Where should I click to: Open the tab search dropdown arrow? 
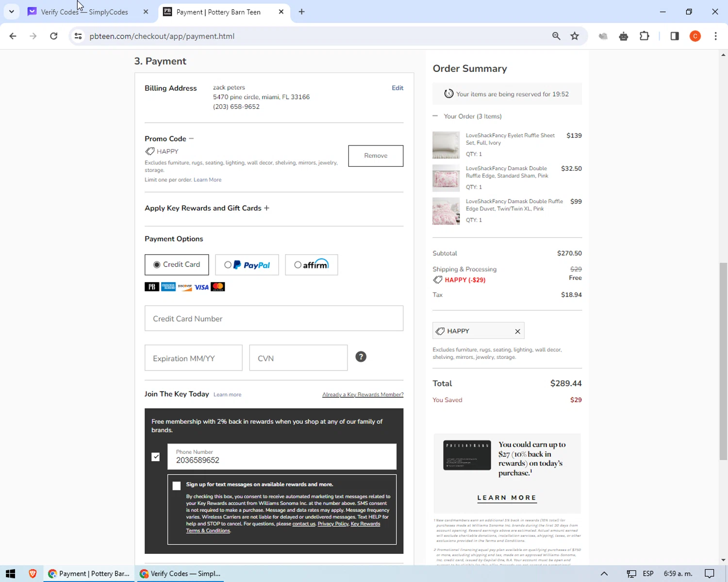11,12
